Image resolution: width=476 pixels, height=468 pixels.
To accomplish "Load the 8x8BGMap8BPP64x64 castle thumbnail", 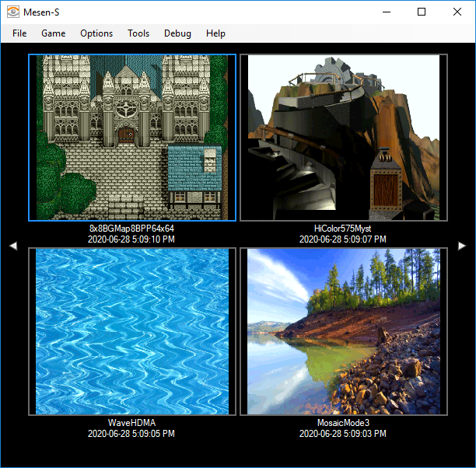I will (x=132, y=138).
